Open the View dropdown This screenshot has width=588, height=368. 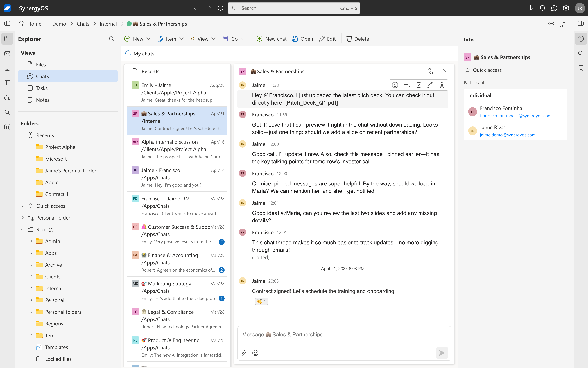[203, 39]
